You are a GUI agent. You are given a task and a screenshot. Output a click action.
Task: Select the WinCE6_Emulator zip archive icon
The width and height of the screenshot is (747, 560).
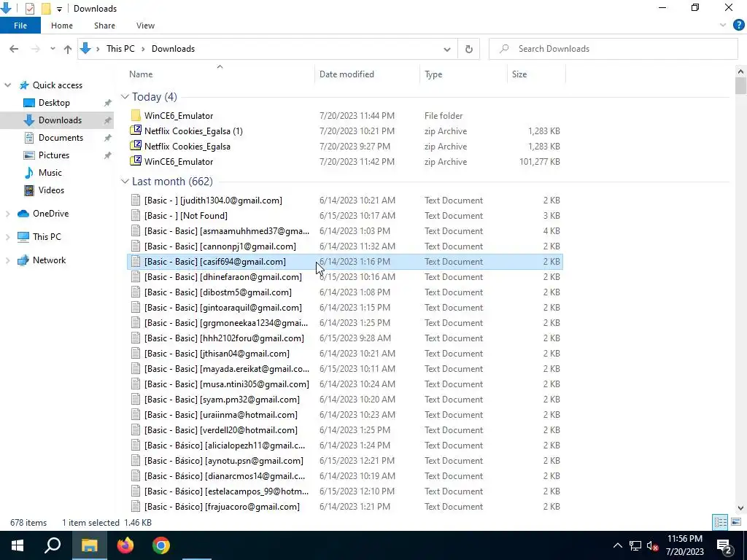(x=136, y=161)
